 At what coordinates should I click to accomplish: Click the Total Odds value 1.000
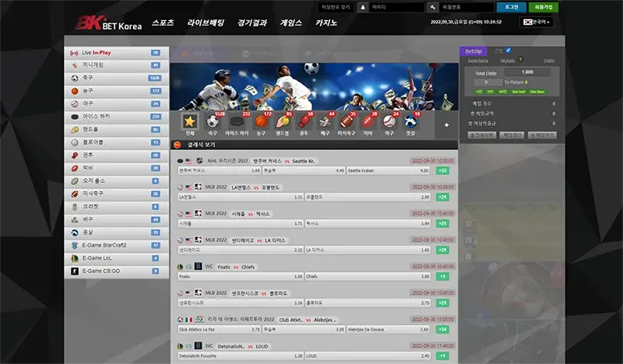click(527, 72)
